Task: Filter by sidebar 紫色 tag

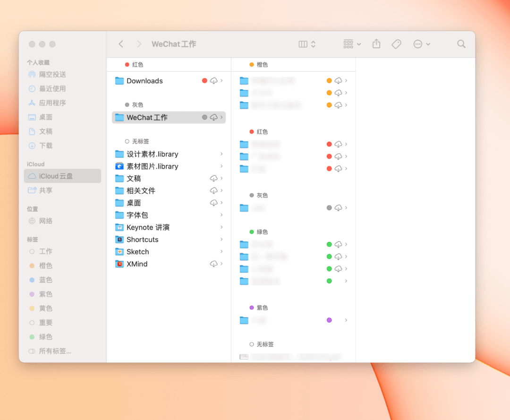Action: (x=62, y=294)
